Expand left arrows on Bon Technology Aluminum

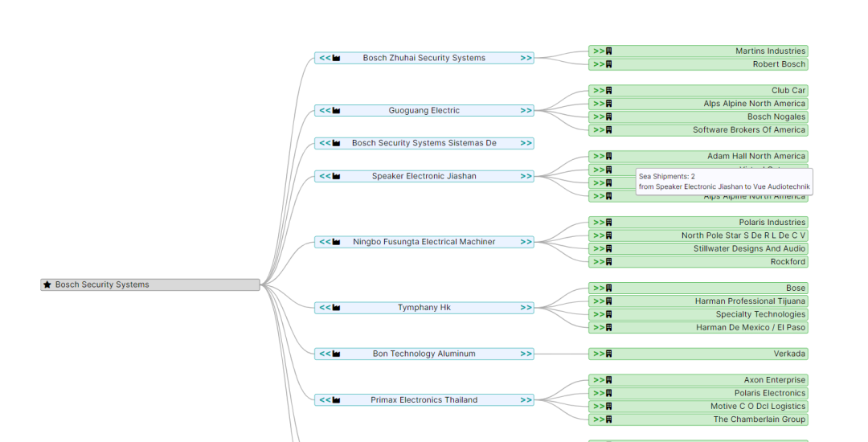coord(325,354)
